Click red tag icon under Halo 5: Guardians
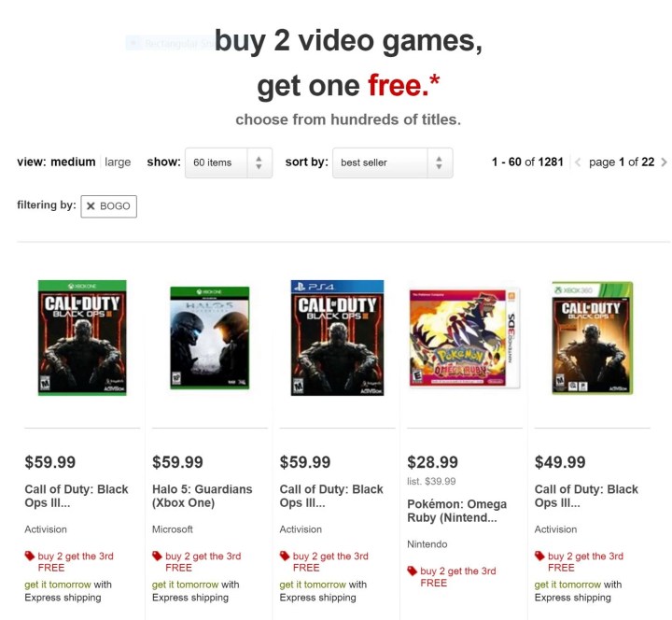This screenshot has width=672, height=620. click(x=158, y=556)
